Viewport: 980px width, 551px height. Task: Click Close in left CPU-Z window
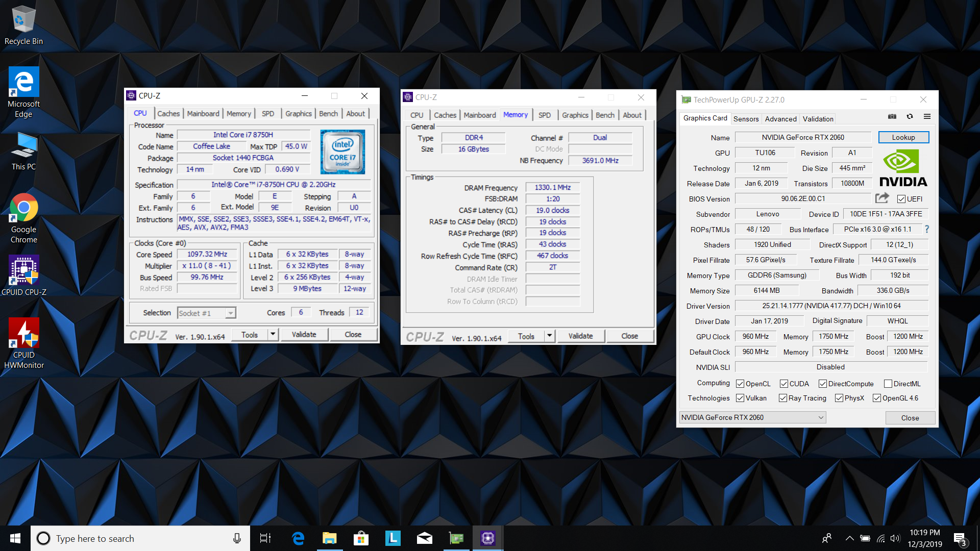click(353, 335)
